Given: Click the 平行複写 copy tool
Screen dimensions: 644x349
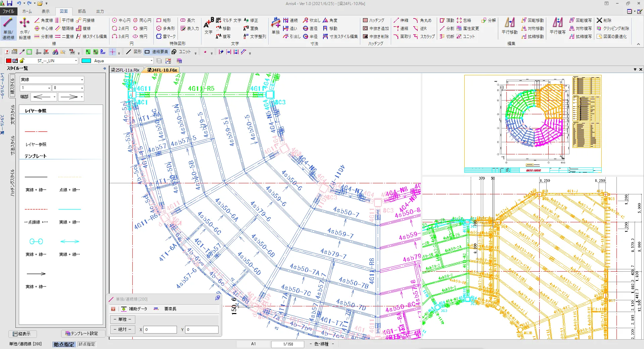Looking at the screenshot, I should 557,26.
